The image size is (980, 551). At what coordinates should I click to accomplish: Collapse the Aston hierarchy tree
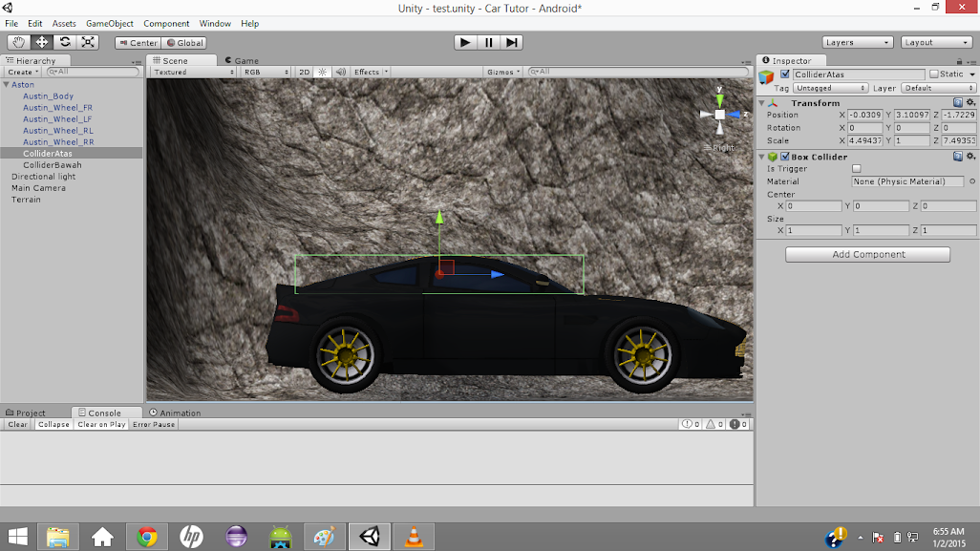click(x=7, y=85)
